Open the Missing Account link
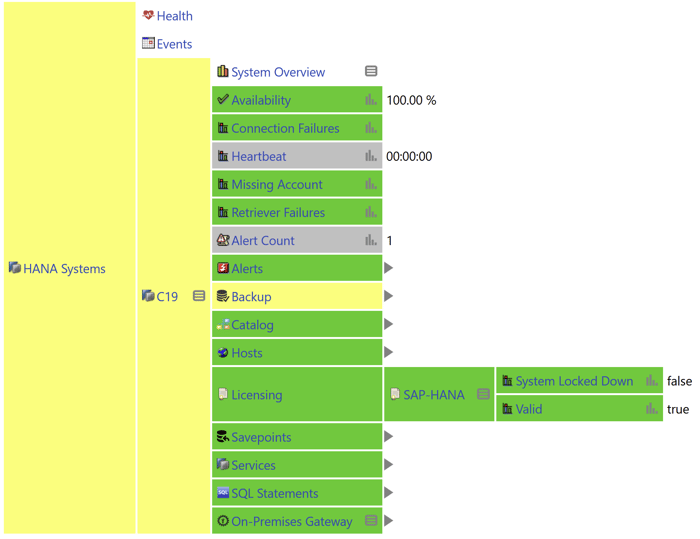The height and width of the screenshot is (539, 700). [x=276, y=184]
